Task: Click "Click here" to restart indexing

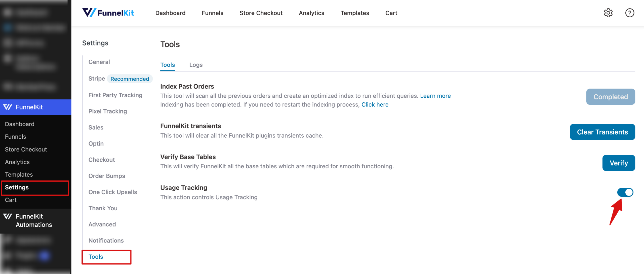Action: pos(375,104)
